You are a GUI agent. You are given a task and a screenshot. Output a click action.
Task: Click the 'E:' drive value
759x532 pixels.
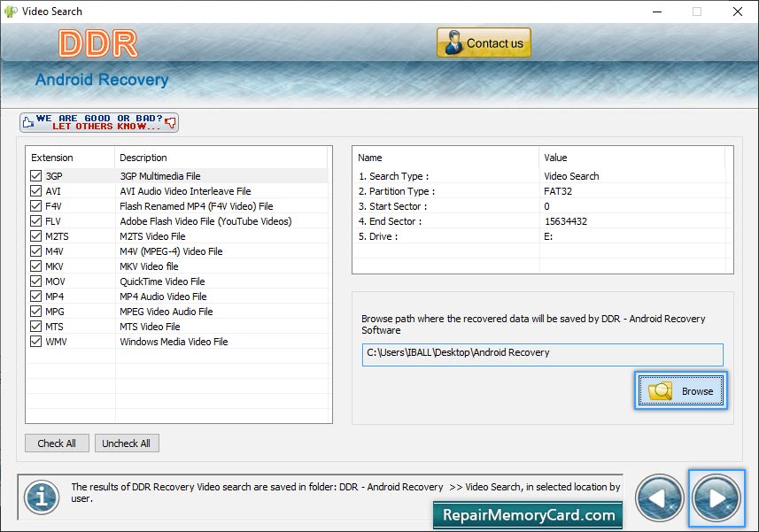click(548, 236)
